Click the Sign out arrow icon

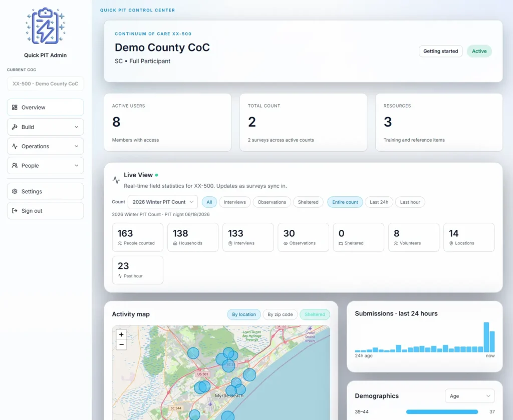(15, 211)
